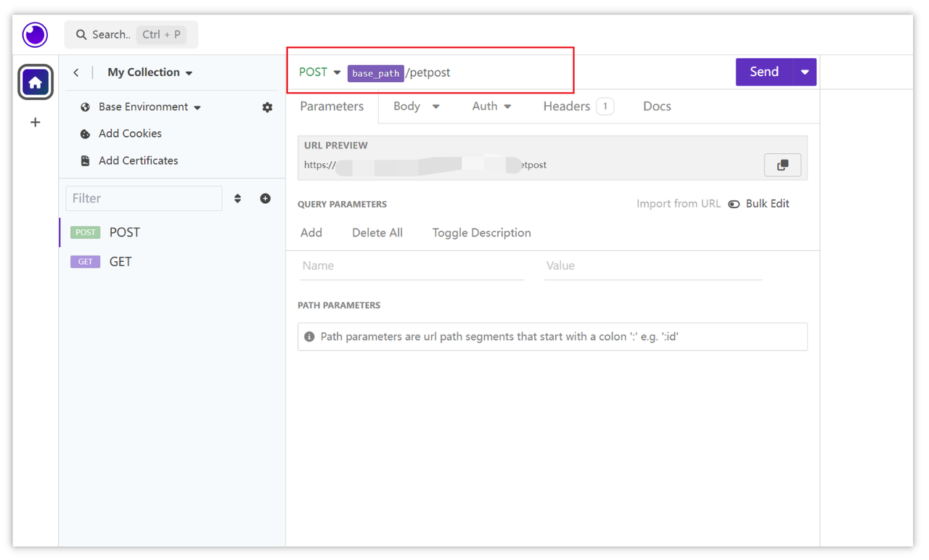
Task: Open the Send options dropdown arrow
Action: click(804, 72)
